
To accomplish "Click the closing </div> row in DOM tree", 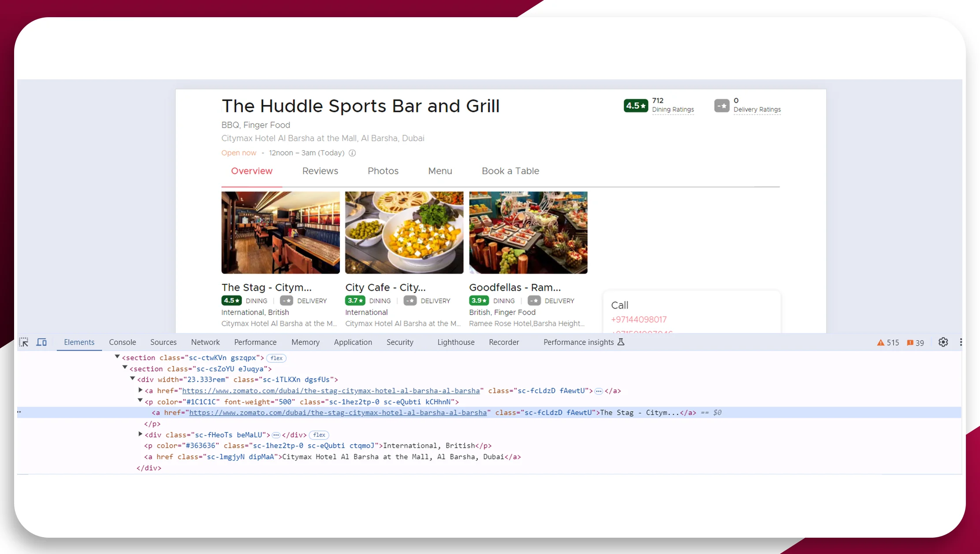I will 149,468.
